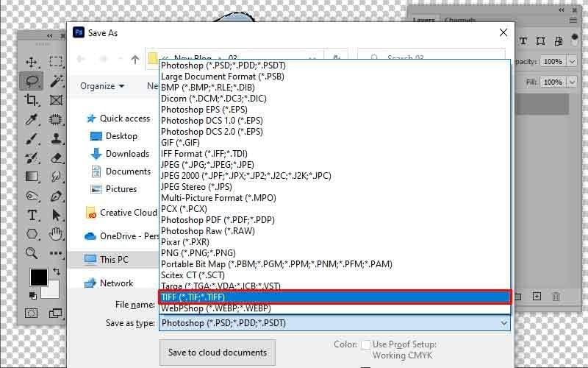The height and width of the screenshot is (368, 588).
Task: Filter layers by smart object icon
Action: tap(559, 41)
